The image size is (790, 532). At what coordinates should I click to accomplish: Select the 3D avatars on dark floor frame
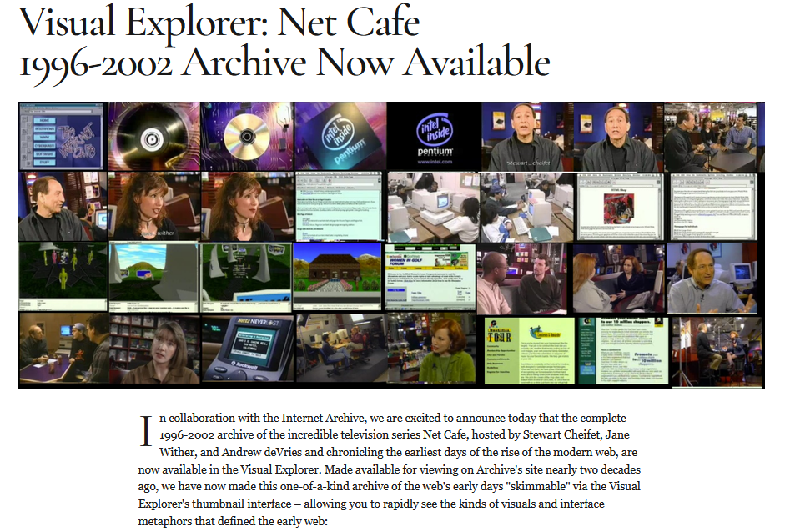click(63, 277)
